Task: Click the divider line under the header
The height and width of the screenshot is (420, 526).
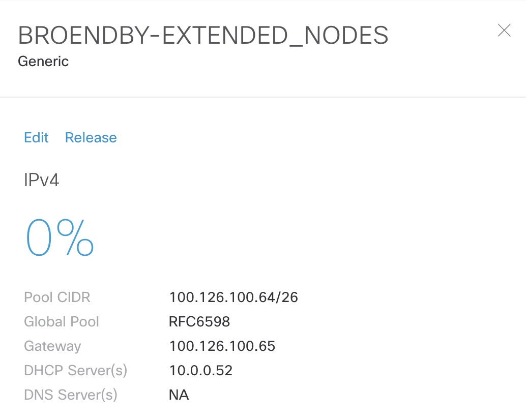Action: [x=263, y=97]
